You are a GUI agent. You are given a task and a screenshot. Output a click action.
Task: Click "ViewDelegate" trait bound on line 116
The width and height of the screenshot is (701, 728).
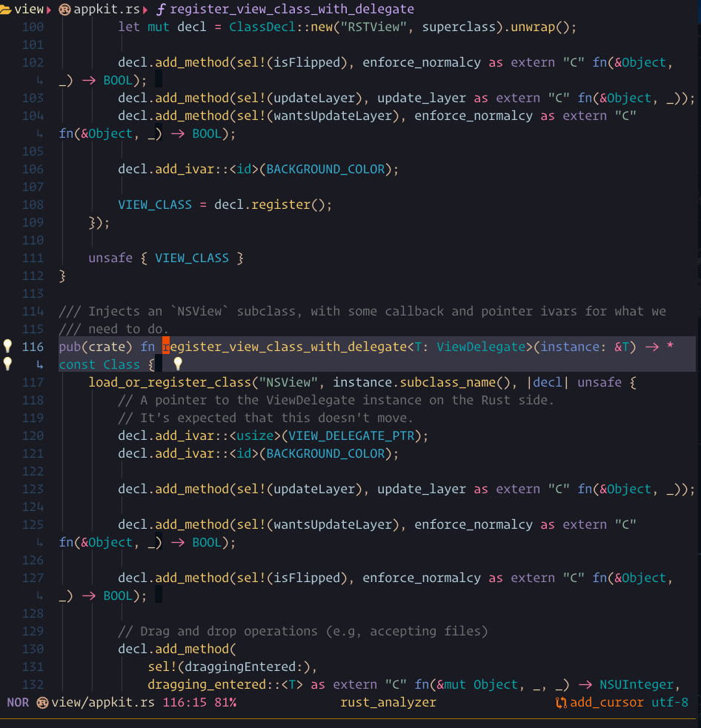[x=481, y=347]
